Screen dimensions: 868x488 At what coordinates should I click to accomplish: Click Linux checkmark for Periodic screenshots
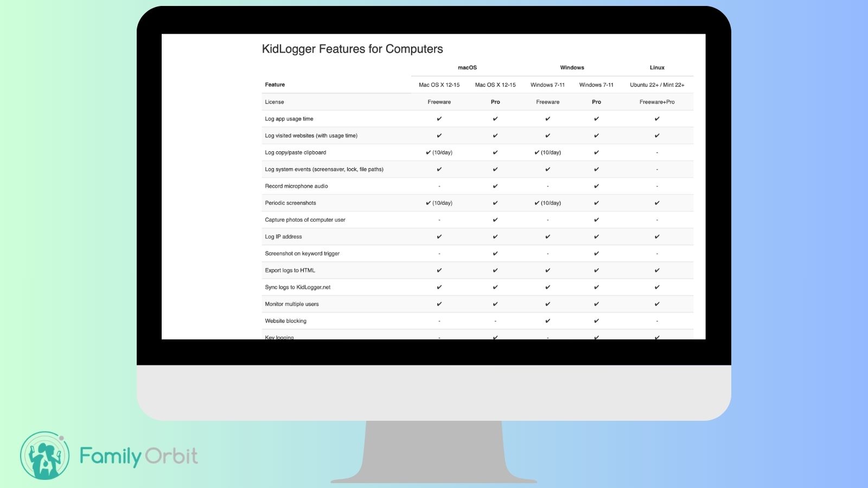(657, 203)
